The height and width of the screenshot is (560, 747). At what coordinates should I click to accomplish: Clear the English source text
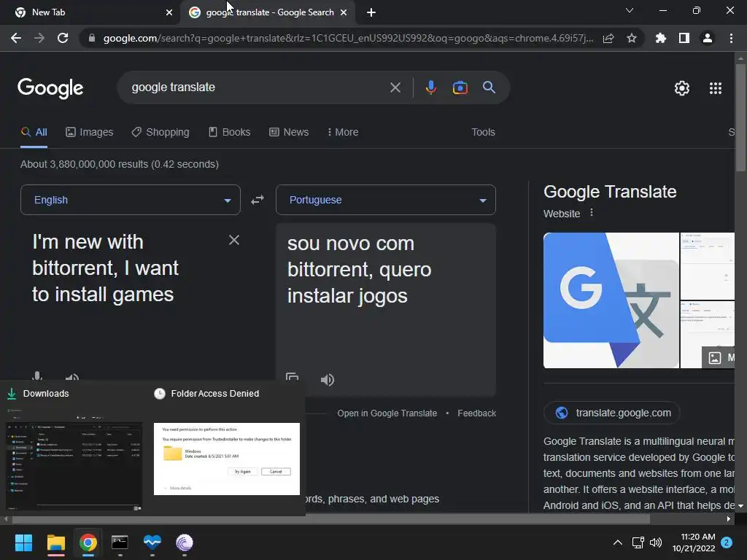[234, 240]
